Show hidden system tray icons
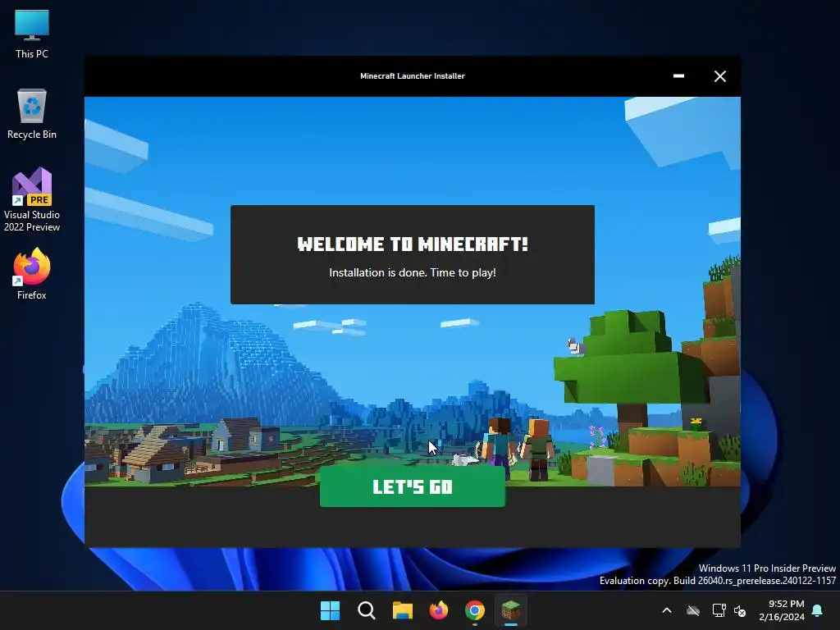Screen dimensions: 840x630 click(x=666, y=610)
